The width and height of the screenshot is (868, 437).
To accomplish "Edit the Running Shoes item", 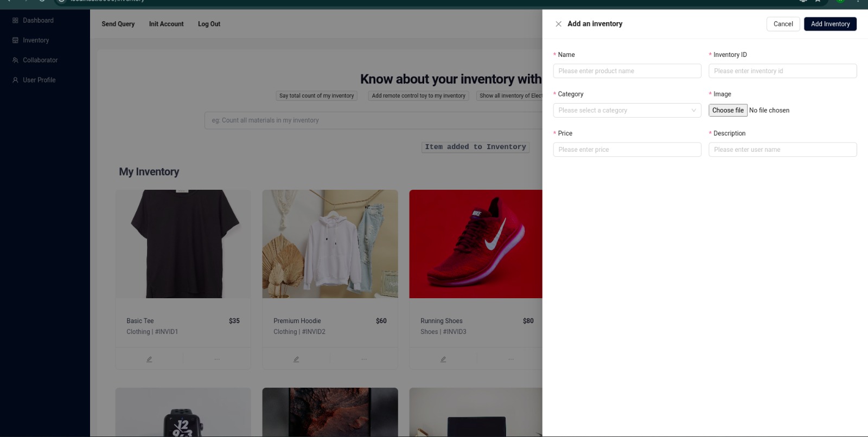I will coord(443,359).
